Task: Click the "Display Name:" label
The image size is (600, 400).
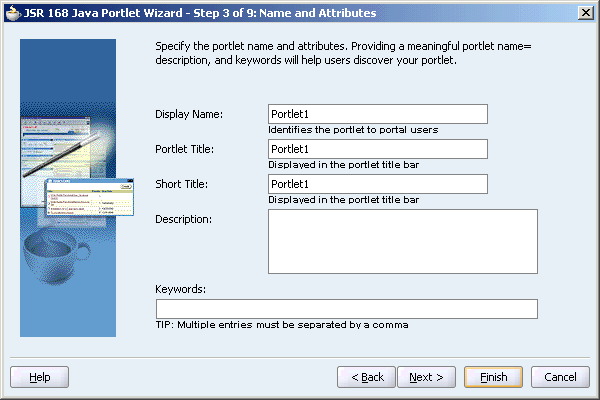Action: [189, 114]
